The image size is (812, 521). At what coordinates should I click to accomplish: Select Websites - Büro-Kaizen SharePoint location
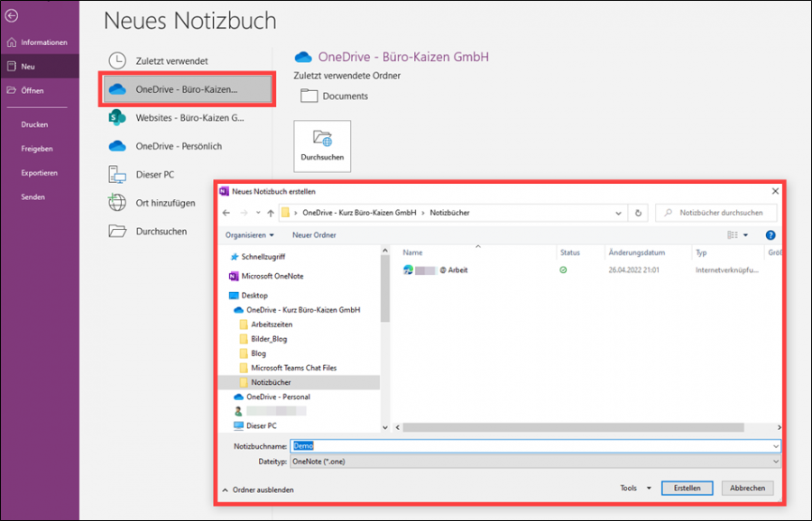187,118
